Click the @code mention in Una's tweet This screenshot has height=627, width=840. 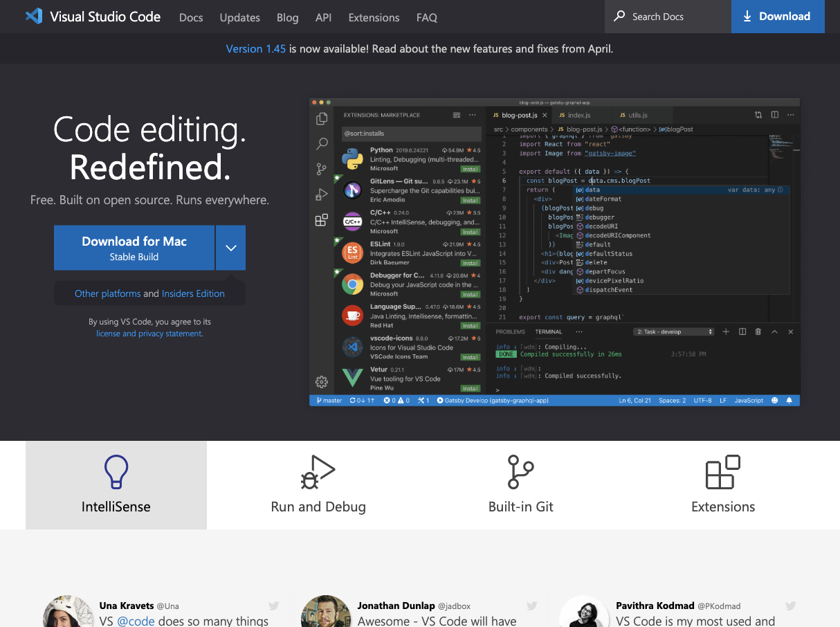(x=136, y=621)
